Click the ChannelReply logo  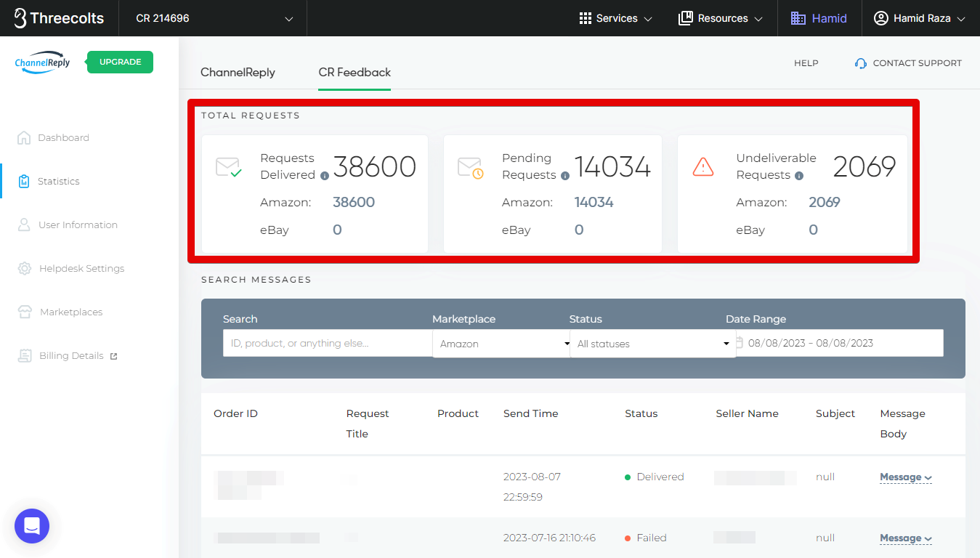(42, 62)
